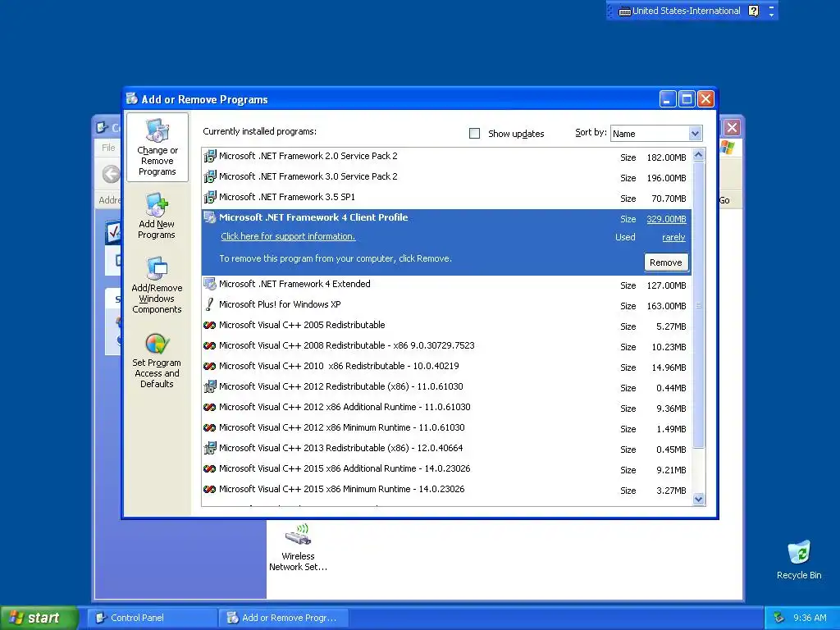Select Visual C++ 2012 x86 Minimum Runtime entry
This screenshot has width=840, height=630.
[x=447, y=428]
